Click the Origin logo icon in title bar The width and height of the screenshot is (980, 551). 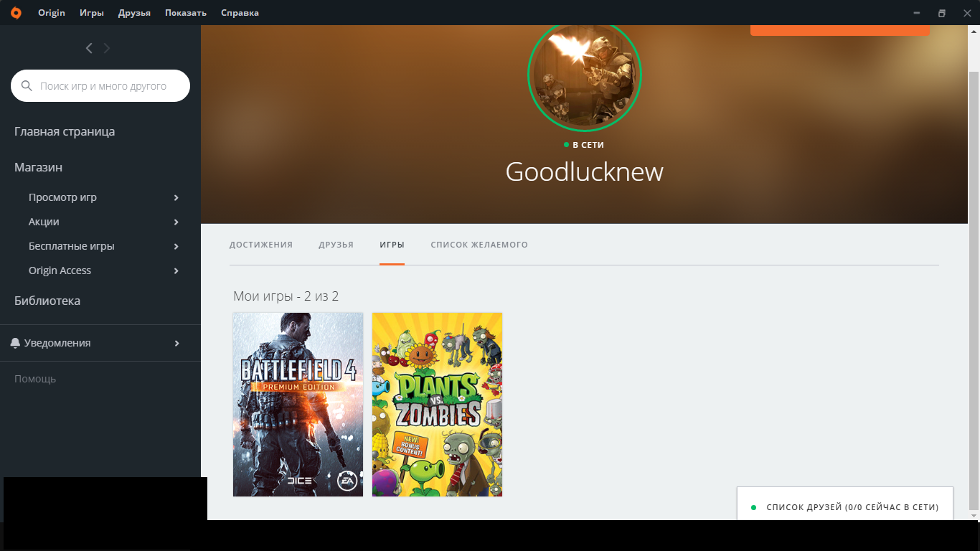point(16,13)
